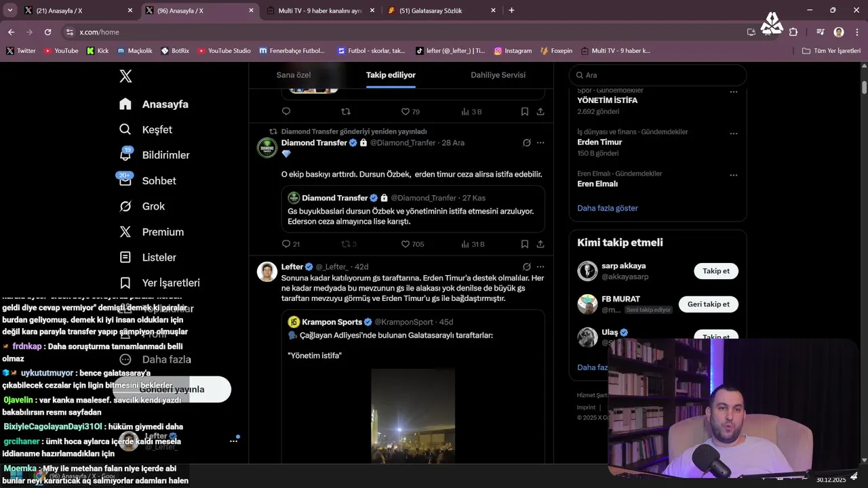This screenshot has height=488, width=868.
Task: Open Grok from sidebar
Action: (x=142, y=206)
